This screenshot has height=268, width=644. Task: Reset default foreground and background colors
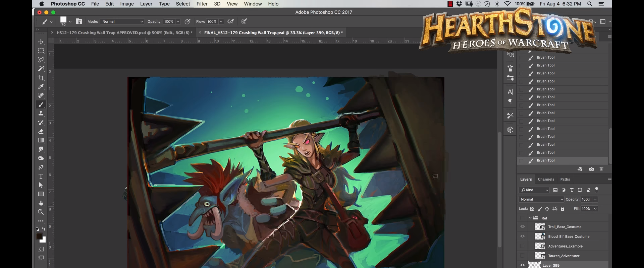[38, 229]
